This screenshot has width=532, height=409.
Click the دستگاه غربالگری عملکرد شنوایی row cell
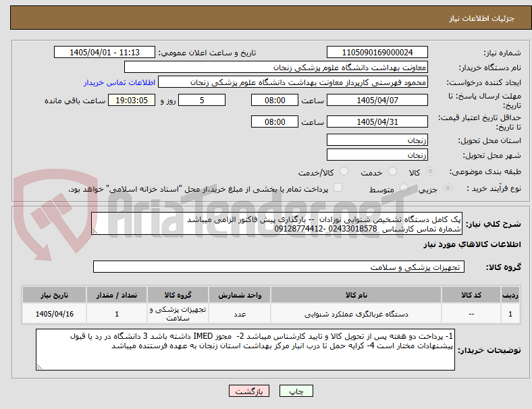(x=356, y=314)
